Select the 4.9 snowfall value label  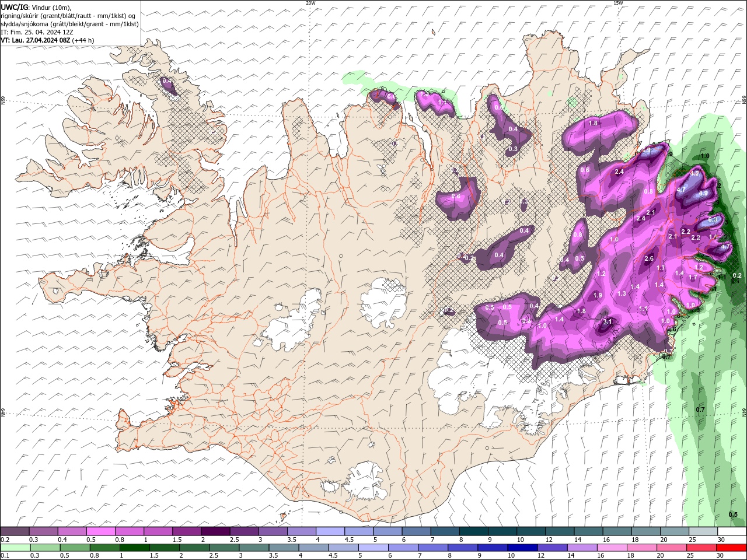[703, 193]
